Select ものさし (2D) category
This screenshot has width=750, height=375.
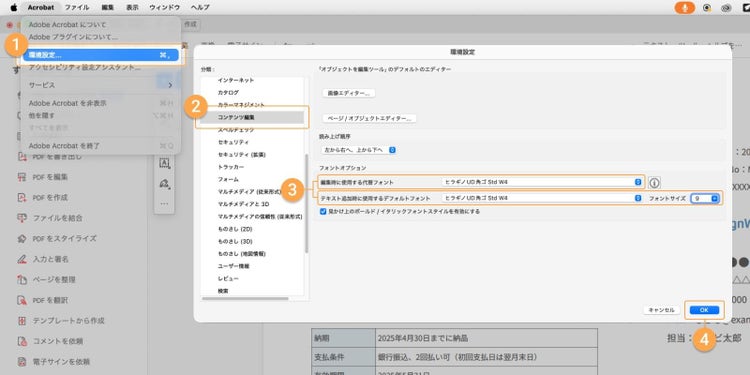[235, 229]
